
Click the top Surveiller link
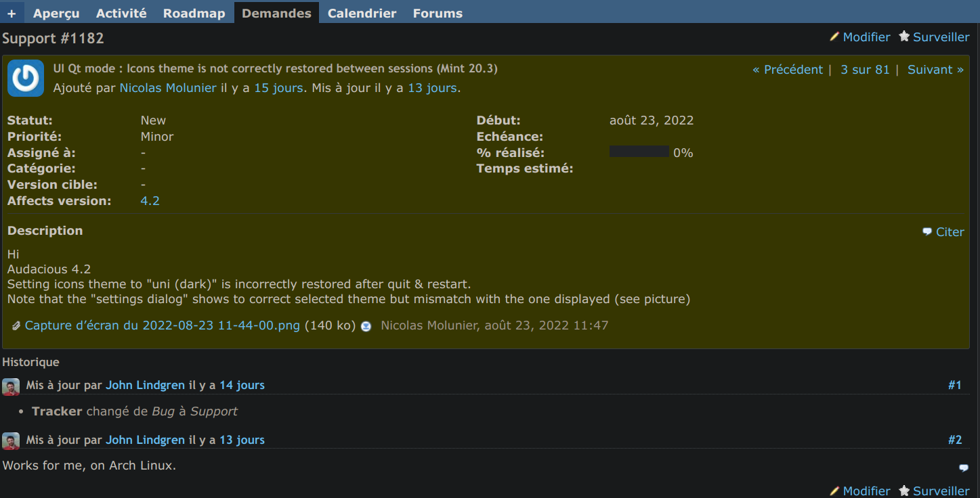[x=941, y=37]
